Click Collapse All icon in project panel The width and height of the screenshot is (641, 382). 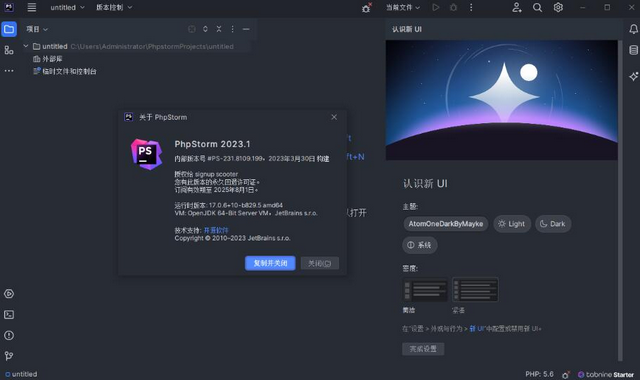pyautogui.click(x=219, y=29)
